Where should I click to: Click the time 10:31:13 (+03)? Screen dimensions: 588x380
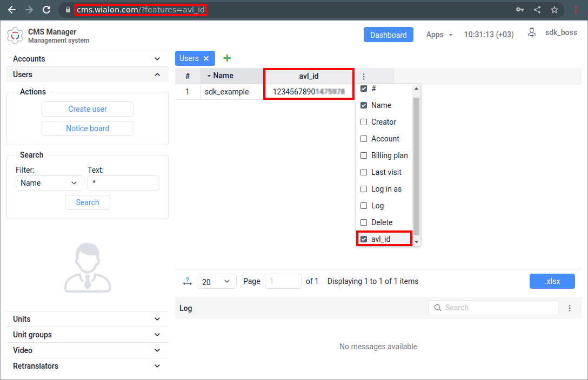489,35
